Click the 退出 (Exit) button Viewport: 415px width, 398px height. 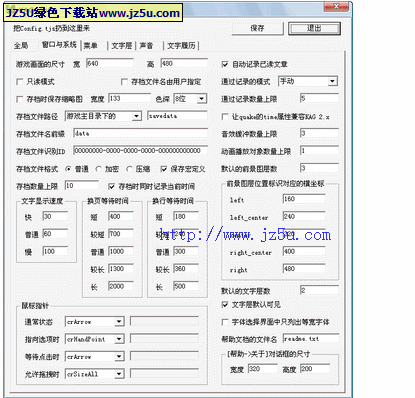tap(314, 29)
